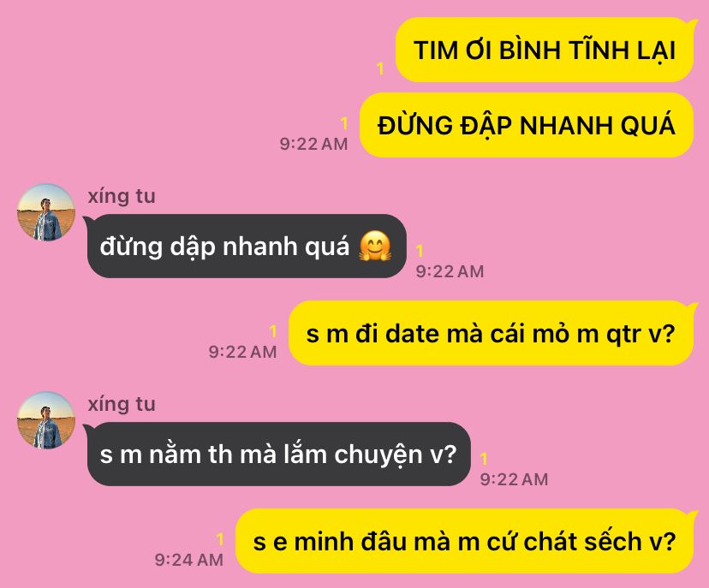Screen dimensions: 709x588
Task: Click the 9:22 AM timestamp beside "lắm chuyện v?"
Action: click(514, 479)
